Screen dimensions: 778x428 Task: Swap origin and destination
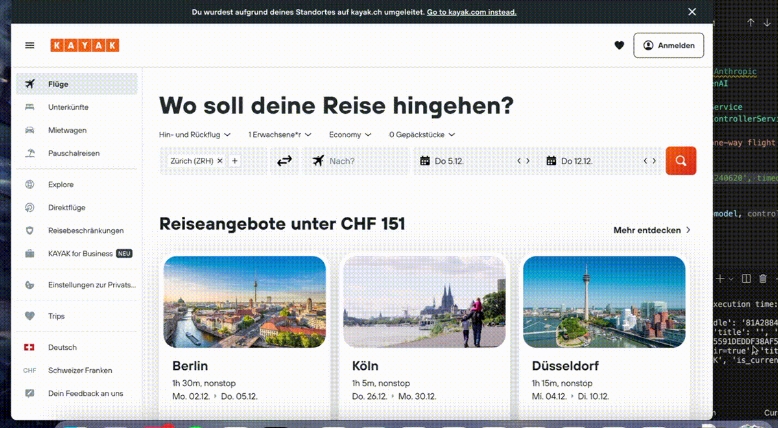click(284, 161)
